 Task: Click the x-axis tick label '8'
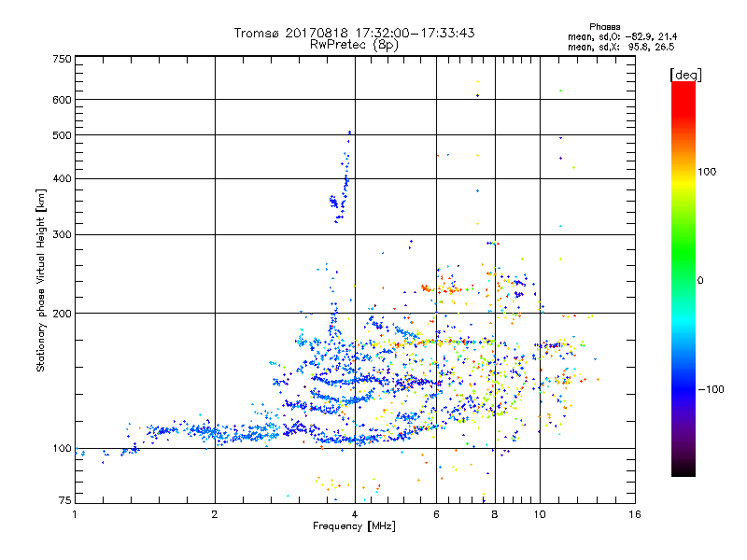(x=495, y=514)
